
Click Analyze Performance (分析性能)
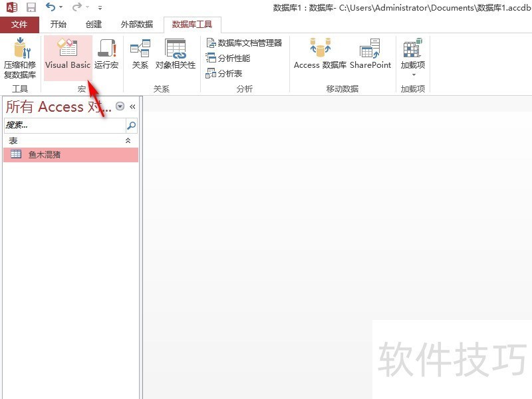coord(228,58)
